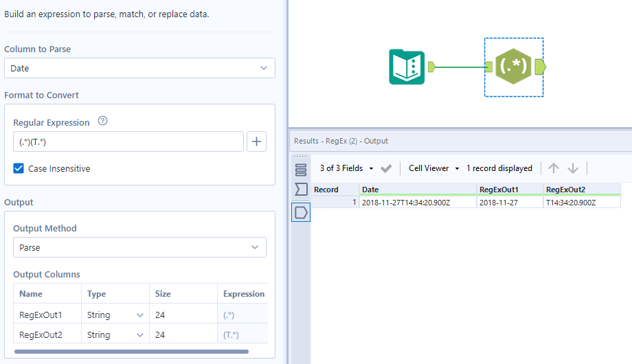Viewport: 632px width, 364px height.
Task: Show the messages list view icon
Action: pos(301,170)
